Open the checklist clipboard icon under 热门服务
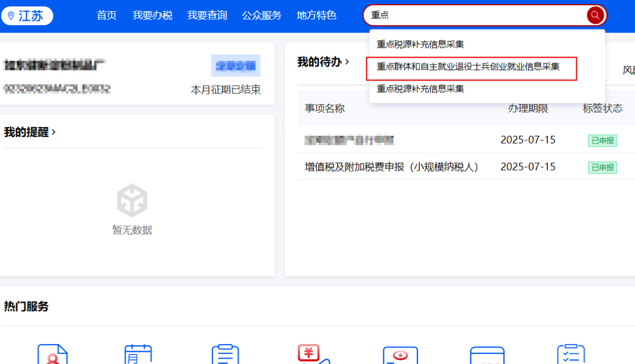 pyautogui.click(x=571, y=354)
